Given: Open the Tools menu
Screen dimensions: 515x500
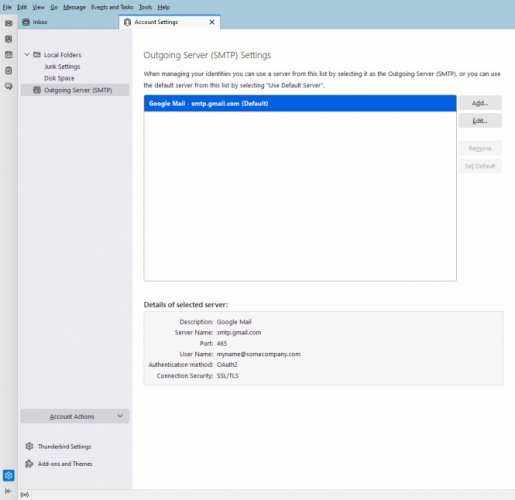Looking at the screenshot, I should pyautogui.click(x=145, y=7).
